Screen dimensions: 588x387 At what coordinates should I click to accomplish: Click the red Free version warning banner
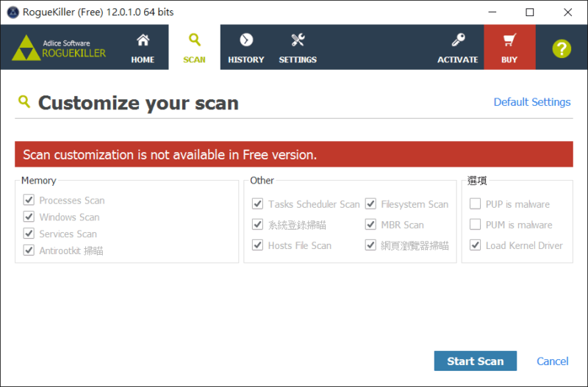(293, 154)
